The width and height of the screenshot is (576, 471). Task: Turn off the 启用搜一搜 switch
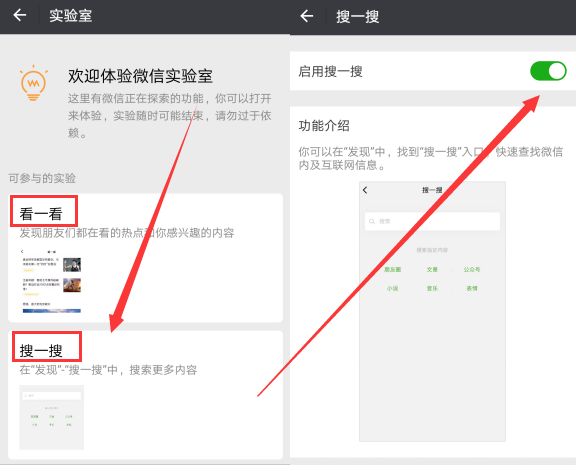(x=548, y=71)
